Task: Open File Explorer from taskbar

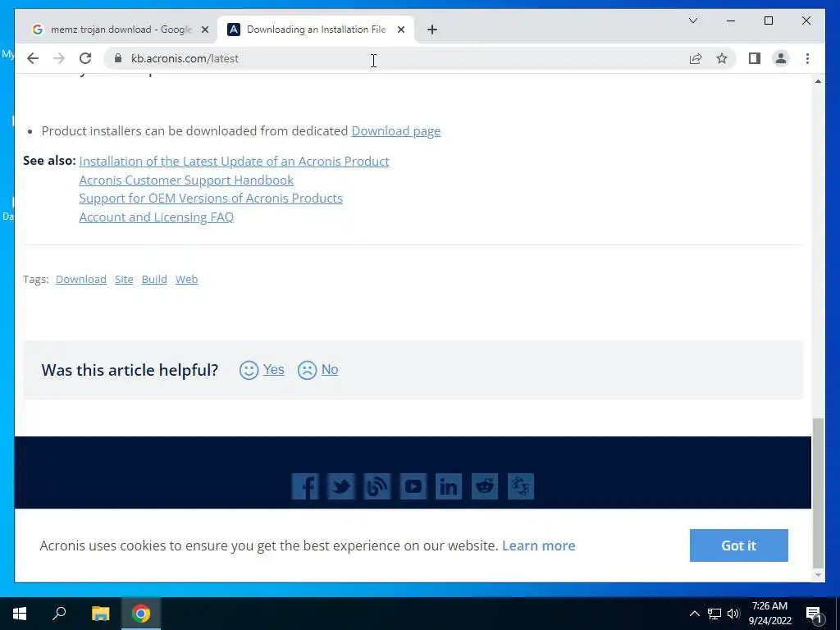Action: pyautogui.click(x=100, y=614)
